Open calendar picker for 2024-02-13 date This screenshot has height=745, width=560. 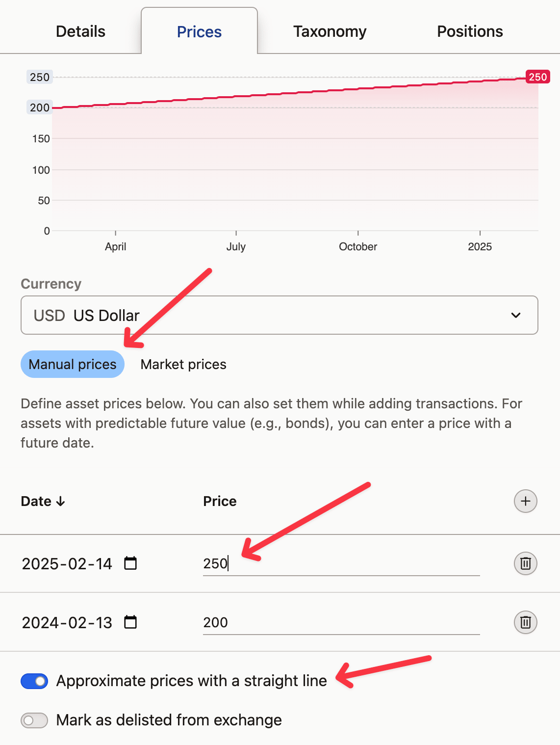[130, 622]
